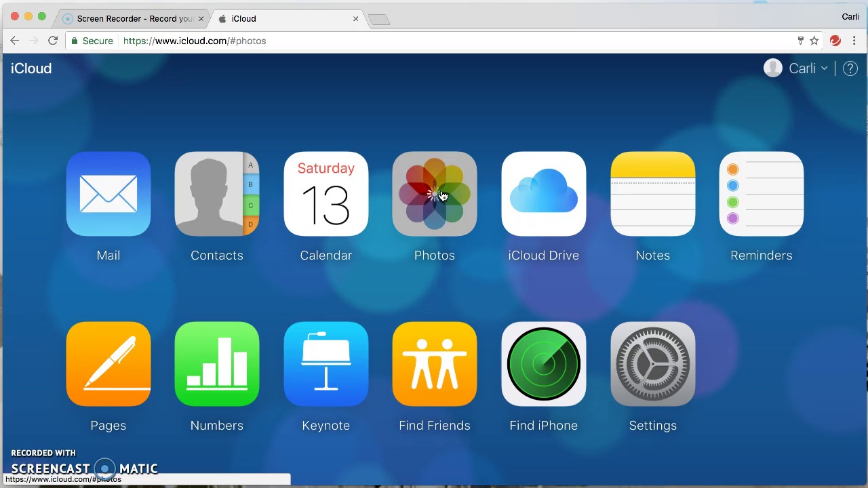Click the Mail label text

(x=108, y=256)
